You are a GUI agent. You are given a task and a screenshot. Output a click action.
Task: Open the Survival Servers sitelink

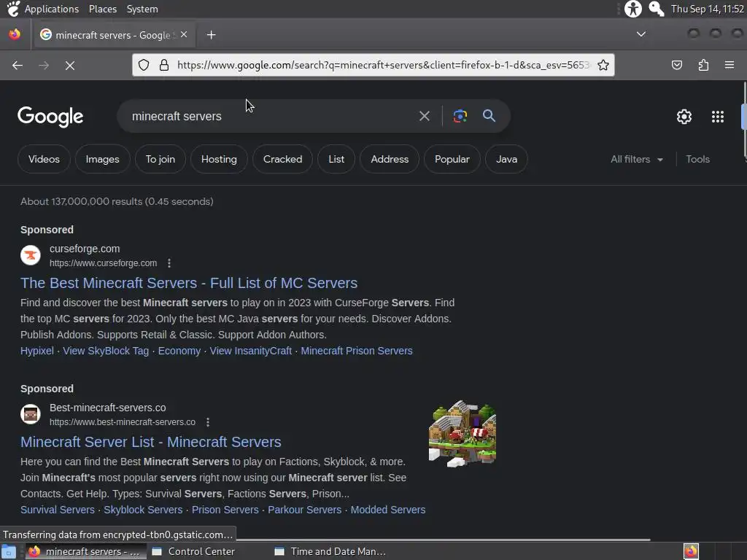click(58, 510)
